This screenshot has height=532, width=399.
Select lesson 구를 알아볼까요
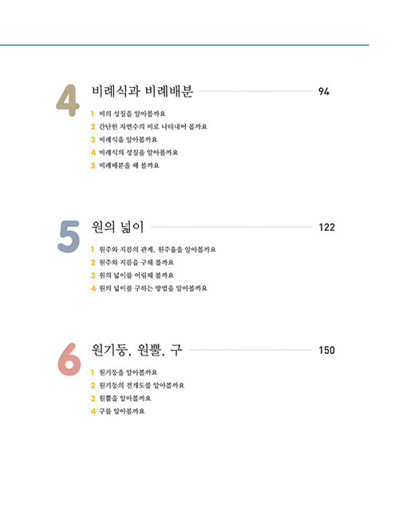(x=122, y=411)
